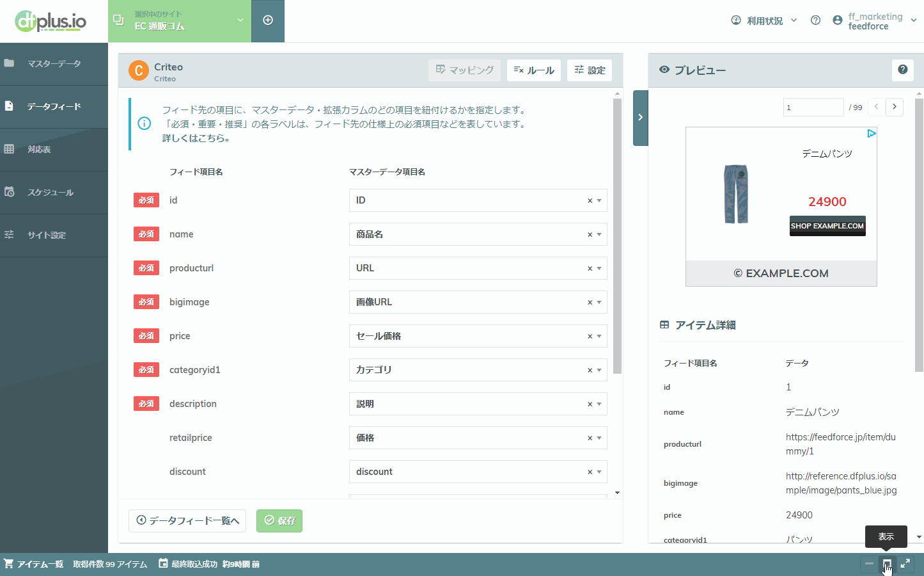The image size is (924, 576).
Task: Go to previous preview item
Action: [x=876, y=107]
